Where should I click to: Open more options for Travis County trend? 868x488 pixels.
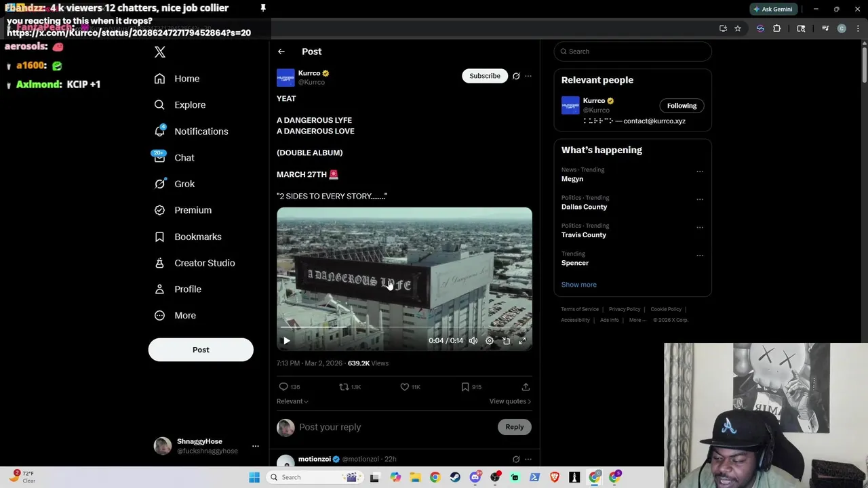(x=700, y=227)
